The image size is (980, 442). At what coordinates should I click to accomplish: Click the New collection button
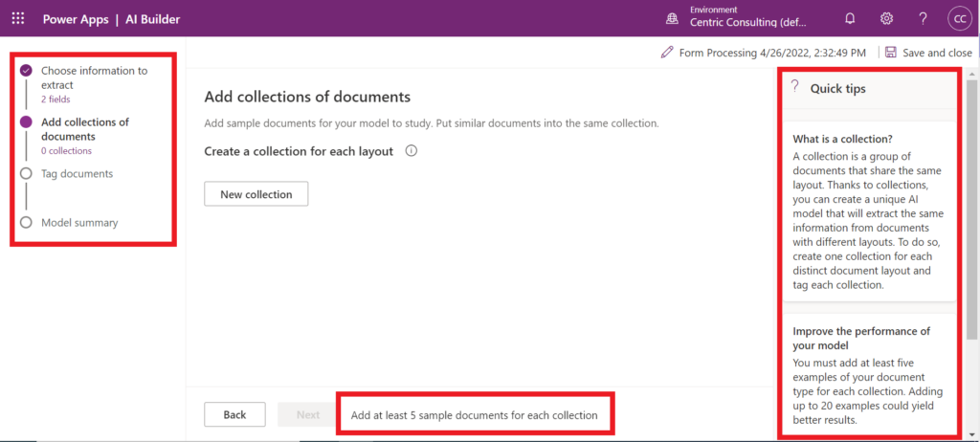256,194
